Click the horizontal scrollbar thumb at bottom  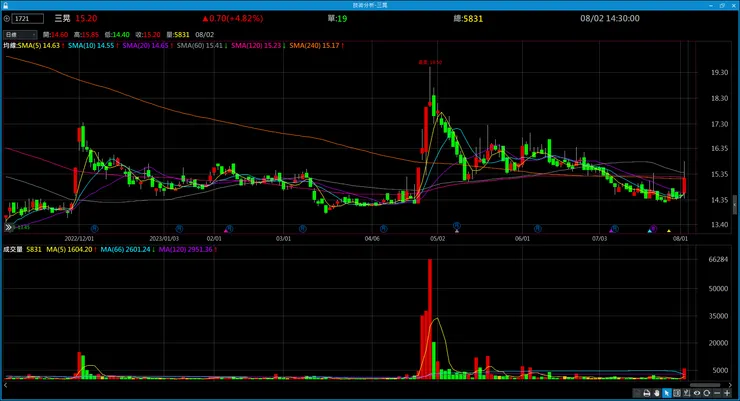(705, 385)
